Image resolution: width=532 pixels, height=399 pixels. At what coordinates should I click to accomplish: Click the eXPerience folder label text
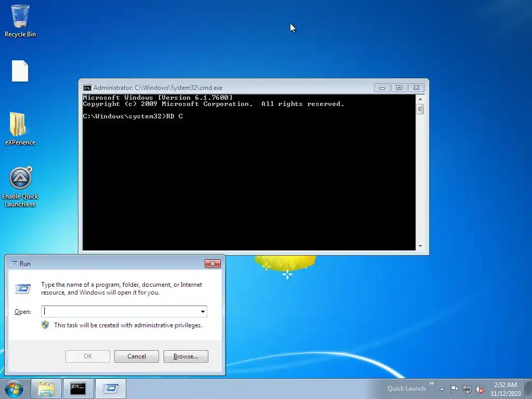(20, 142)
